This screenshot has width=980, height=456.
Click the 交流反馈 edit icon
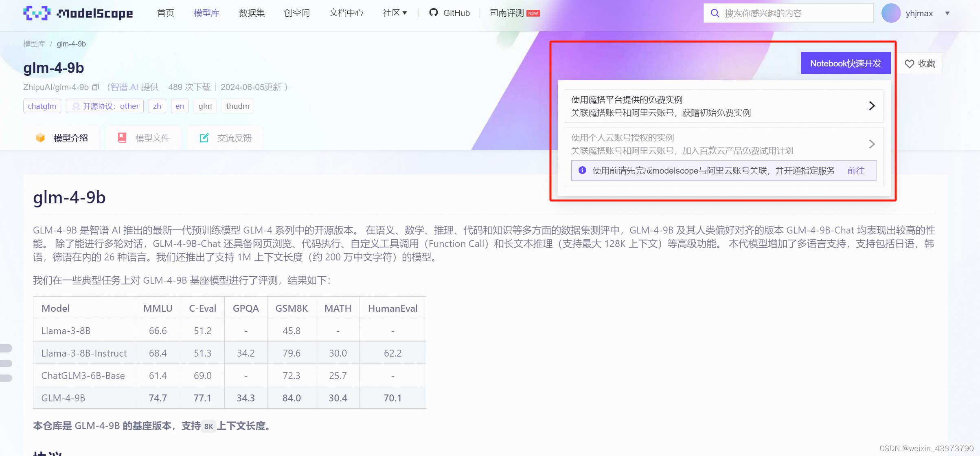click(x=204, y=138)
